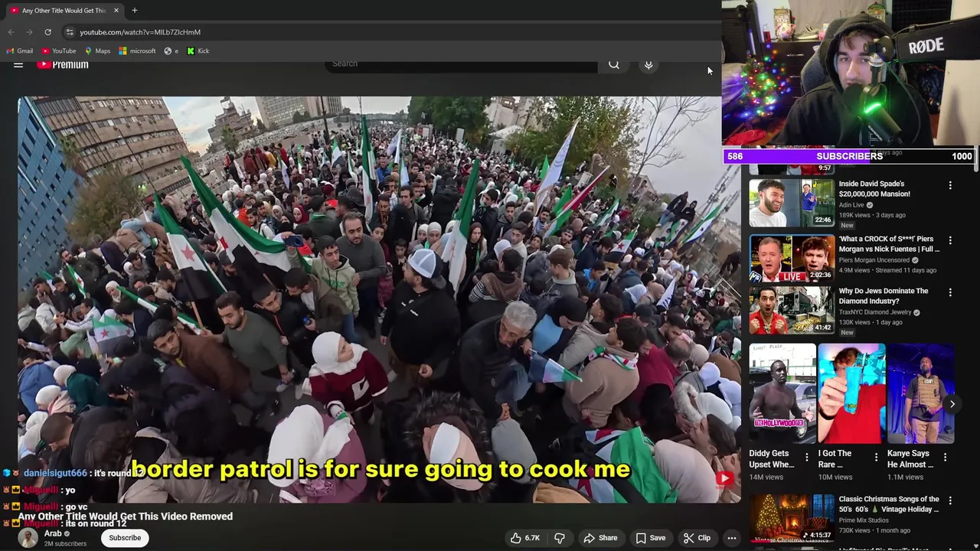
Task: Open options for David Spade video
Action: coord(950,185)
